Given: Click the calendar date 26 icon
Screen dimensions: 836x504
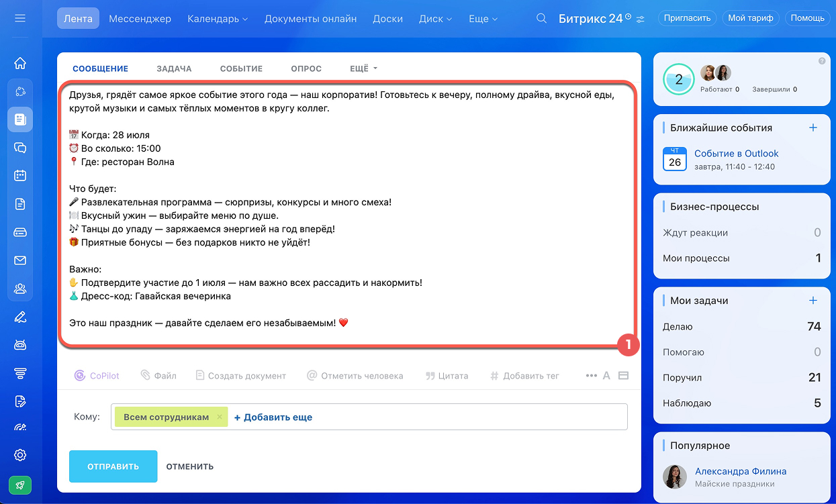Looking at the screenshot, I should (x=675, y=159).
